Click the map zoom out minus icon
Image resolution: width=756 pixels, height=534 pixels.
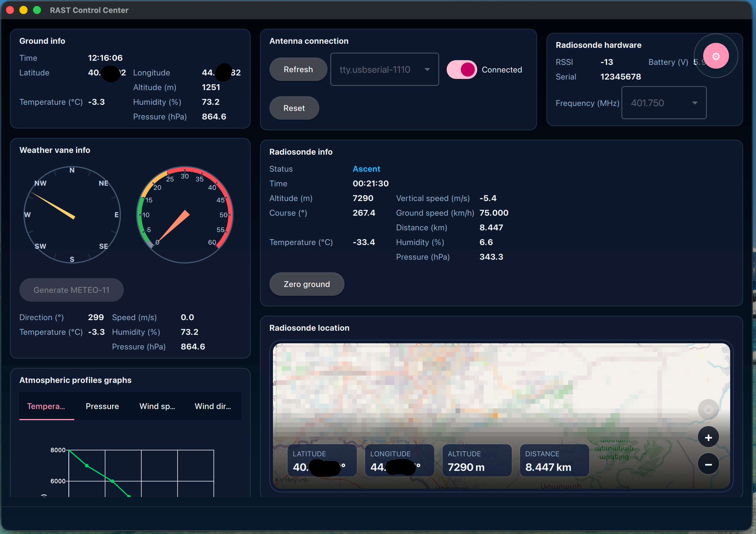tap(708, 464)
